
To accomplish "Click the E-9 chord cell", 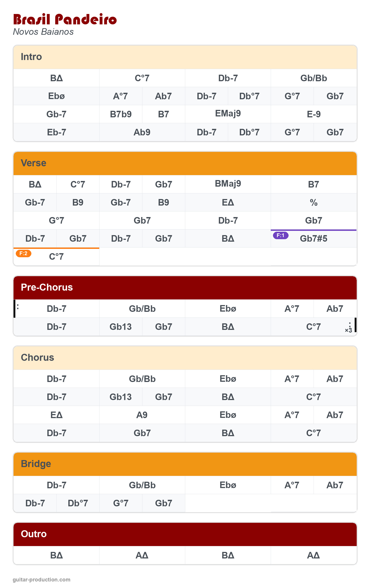I will click(313, 114).
